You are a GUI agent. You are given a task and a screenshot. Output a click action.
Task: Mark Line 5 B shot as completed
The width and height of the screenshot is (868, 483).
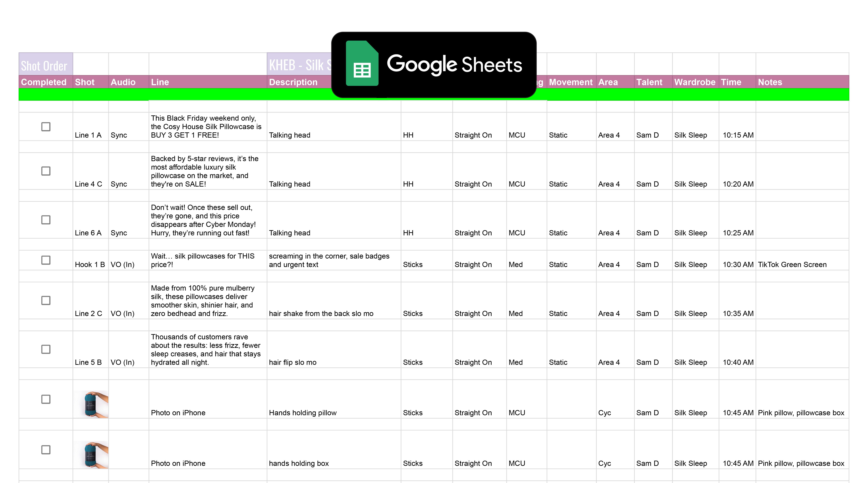pyautogui.click(x=46, y=349)
